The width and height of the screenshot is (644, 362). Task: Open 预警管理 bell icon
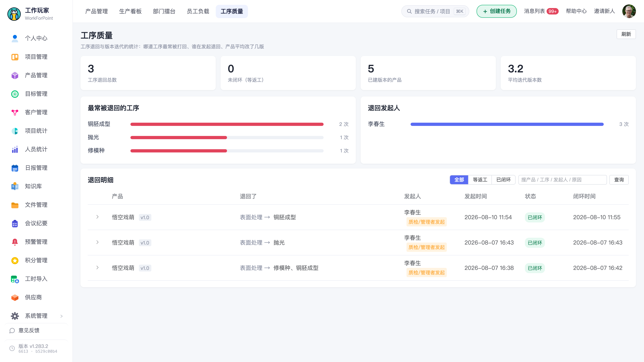point(15,242)
